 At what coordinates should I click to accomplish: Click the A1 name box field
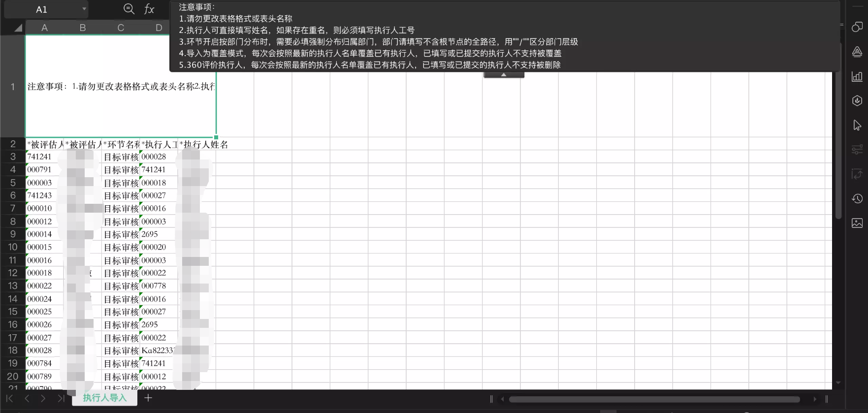(42, 9)
